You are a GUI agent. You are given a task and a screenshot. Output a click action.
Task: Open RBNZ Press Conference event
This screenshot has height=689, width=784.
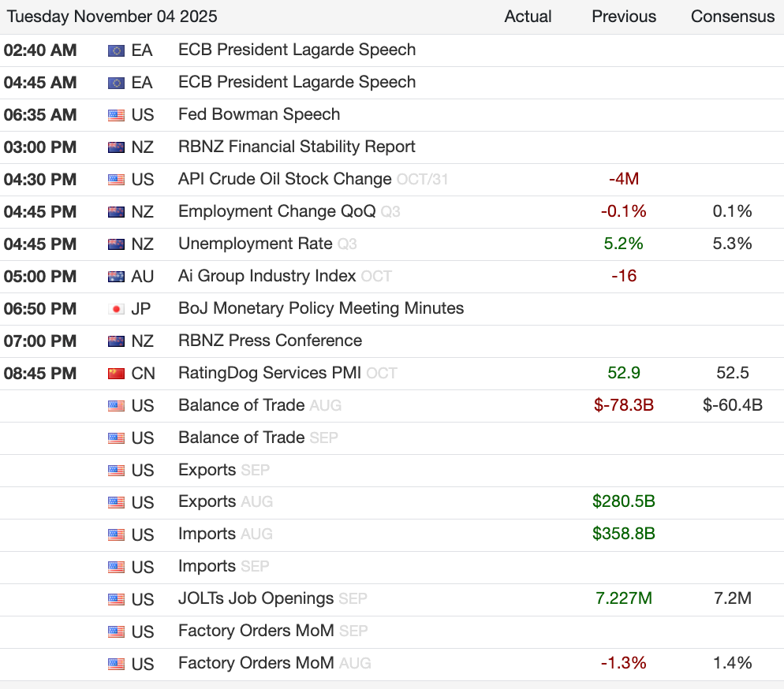pos(270,341)
